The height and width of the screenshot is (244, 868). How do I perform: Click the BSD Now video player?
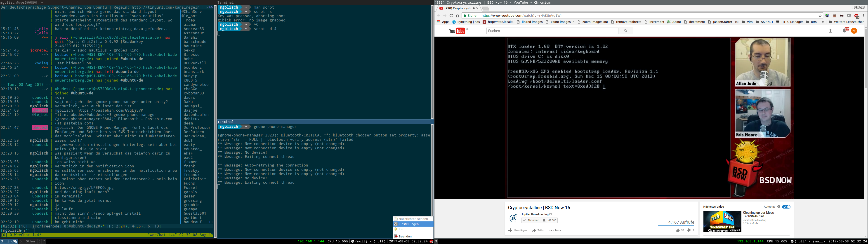(x=649, y=118)
